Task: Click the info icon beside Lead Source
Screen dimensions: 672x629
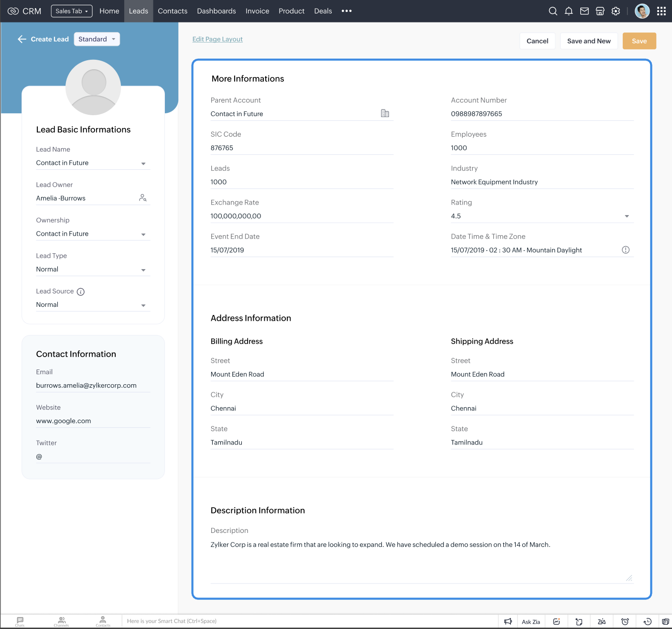Action: 80,291
